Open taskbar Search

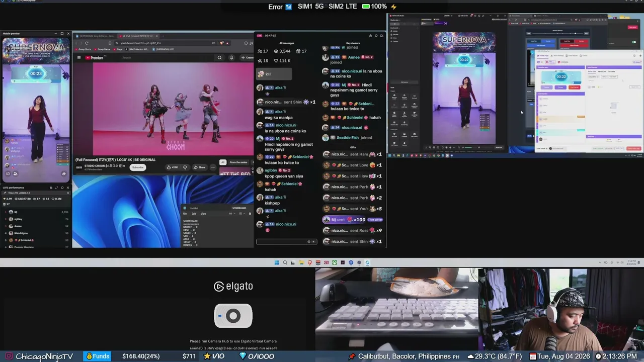pyautogui.click(x=285, y=262)
